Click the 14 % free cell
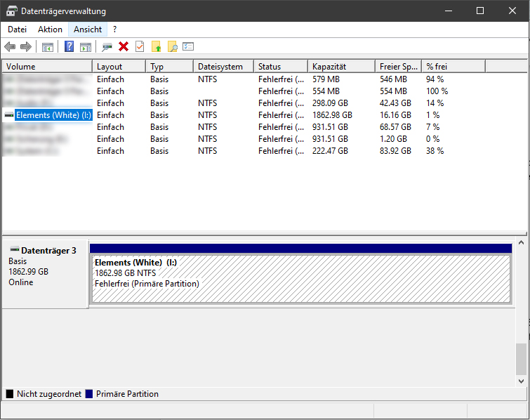Viewport: 530px width, 420px height. pyautogui.click(x=435, y=103)
